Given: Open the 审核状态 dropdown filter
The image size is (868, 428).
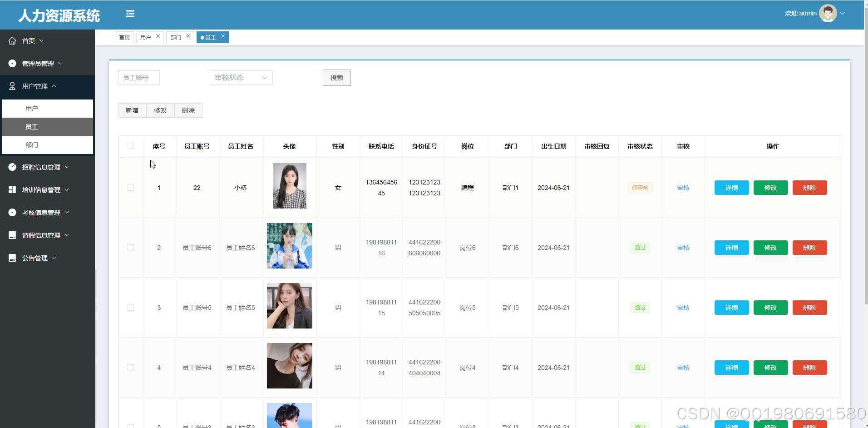Looking at the screenshot, I should click(241, 78).
